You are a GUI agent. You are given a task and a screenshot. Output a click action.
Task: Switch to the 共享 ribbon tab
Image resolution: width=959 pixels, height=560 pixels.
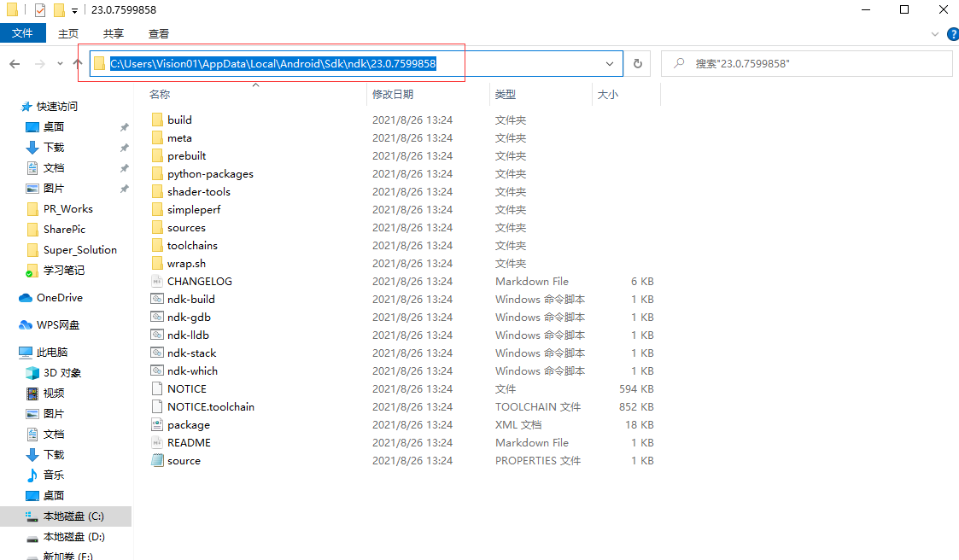(113, 33)
